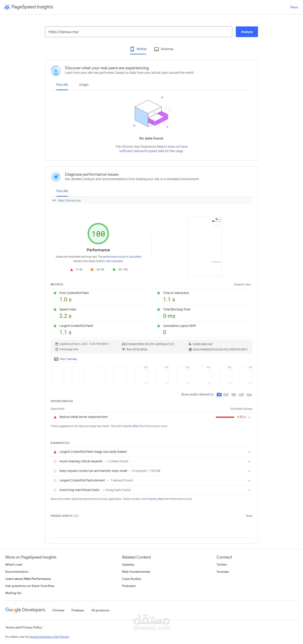Open Case Studies footer link

(x=131, y=579)
